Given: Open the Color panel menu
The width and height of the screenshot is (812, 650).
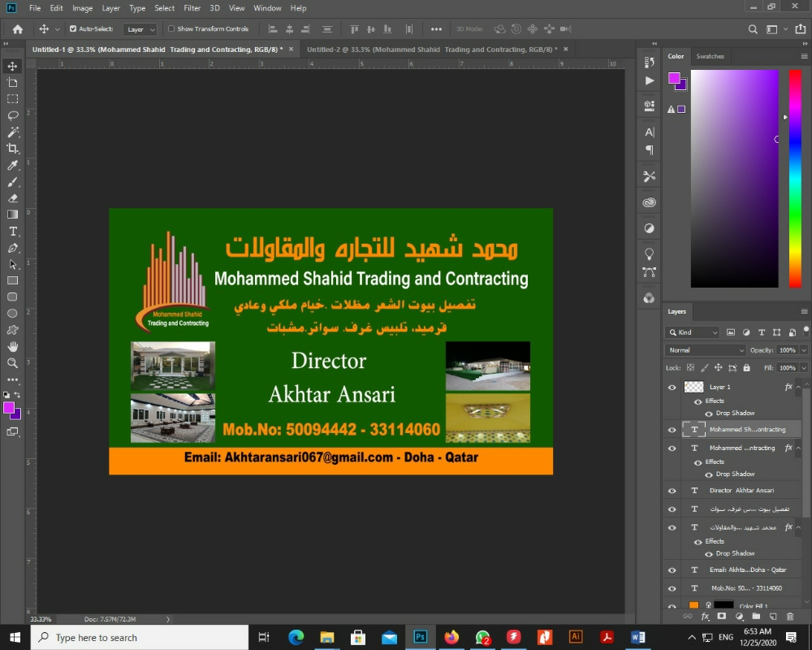Looking at the screenshot, I should [x=804, y=56].
